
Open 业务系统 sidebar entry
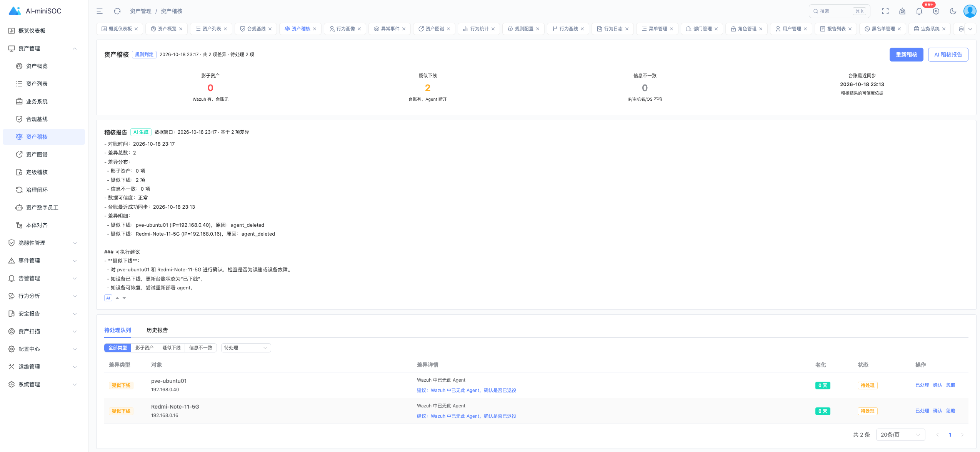(44, 101)
